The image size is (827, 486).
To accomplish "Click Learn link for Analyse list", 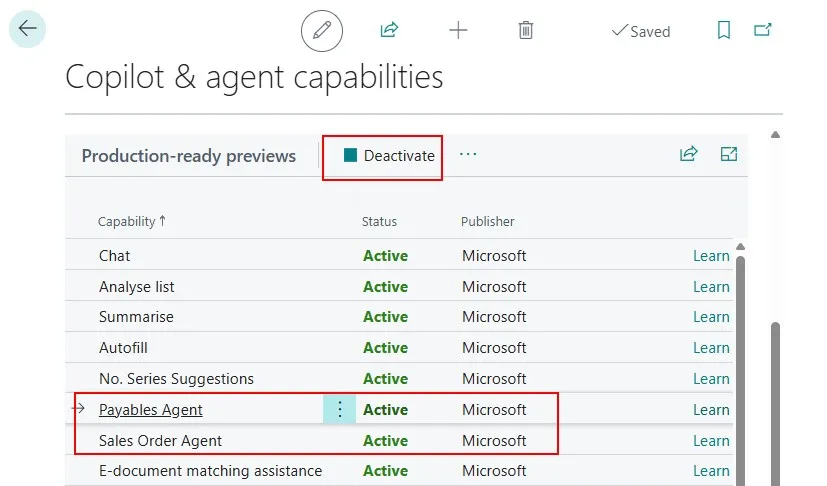I will click(x=711, y=287).
